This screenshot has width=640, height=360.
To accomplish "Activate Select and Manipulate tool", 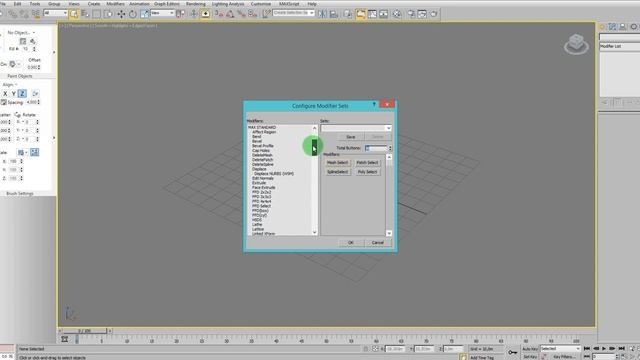I will pyautogui.click(x=194, y=14).
